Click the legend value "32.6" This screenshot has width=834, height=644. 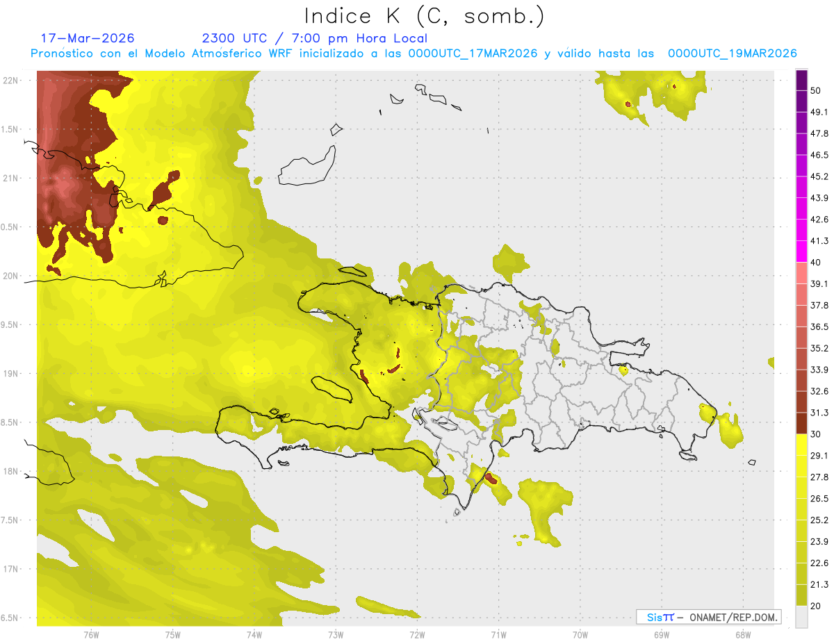click(819, 391)
